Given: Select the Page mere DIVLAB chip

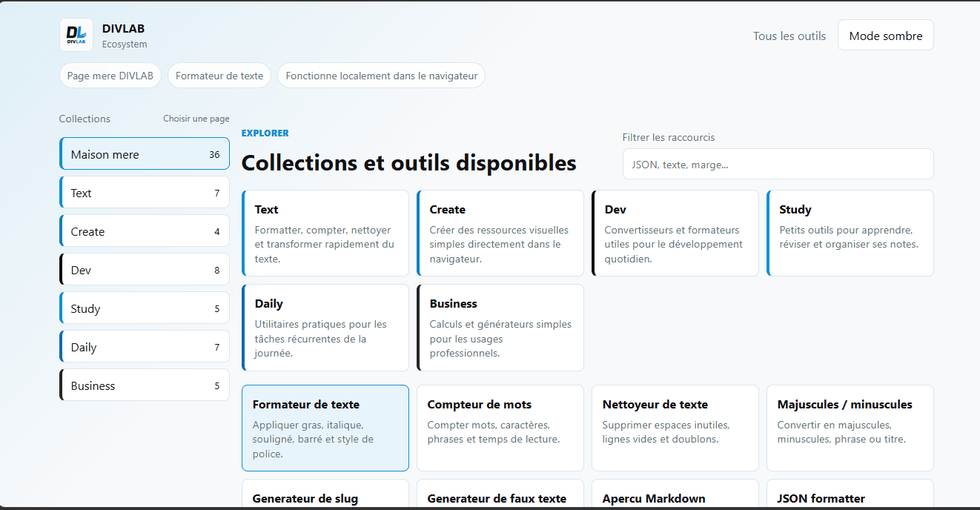Looking at the screenshot, I should point(110,76).
